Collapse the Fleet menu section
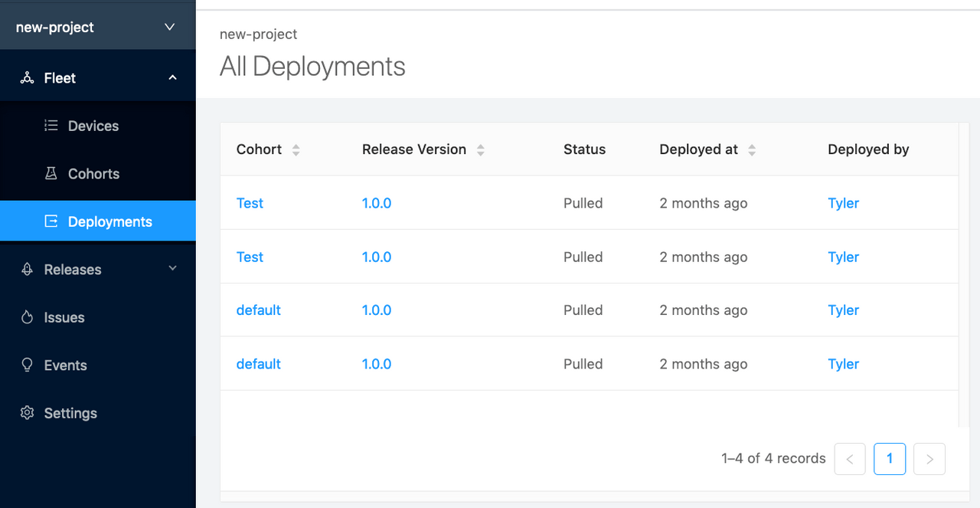The width and height of the screenshot is (980, 508). coord(172,78)
